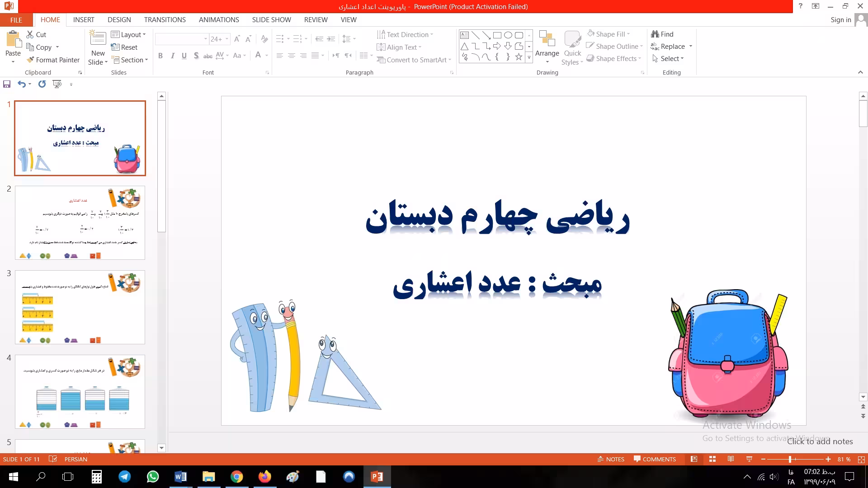The image size is (868, 488).
Task: Open the font size dropdown
Action: 227,39
